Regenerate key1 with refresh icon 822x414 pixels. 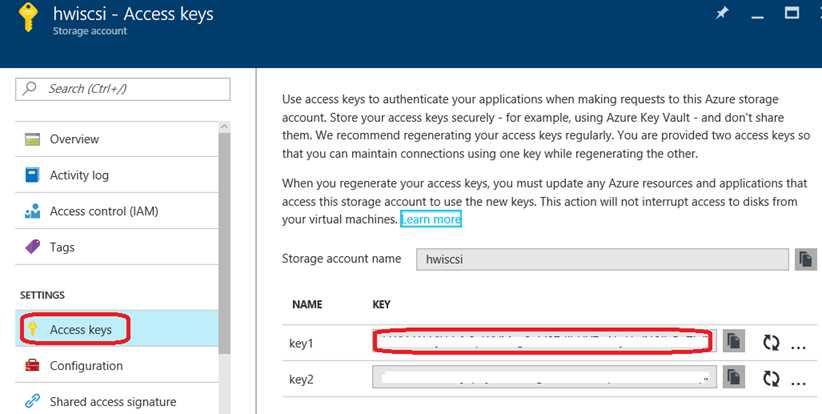coord(771,343)
